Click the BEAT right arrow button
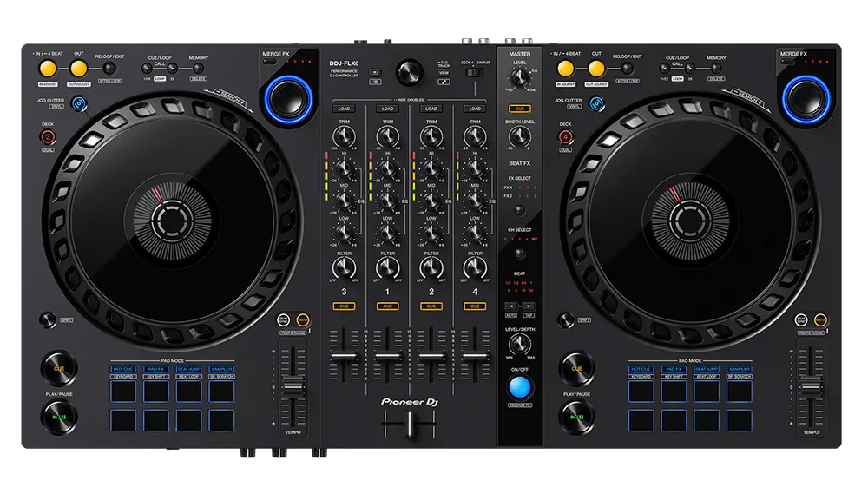Screen dimensions: 868x494 click(x=528, y=306)
